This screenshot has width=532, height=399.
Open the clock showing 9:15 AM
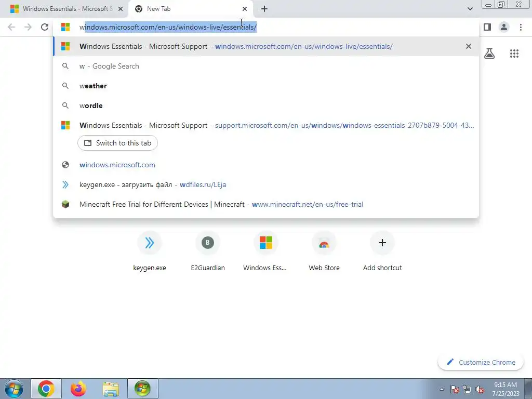[505, 389]
